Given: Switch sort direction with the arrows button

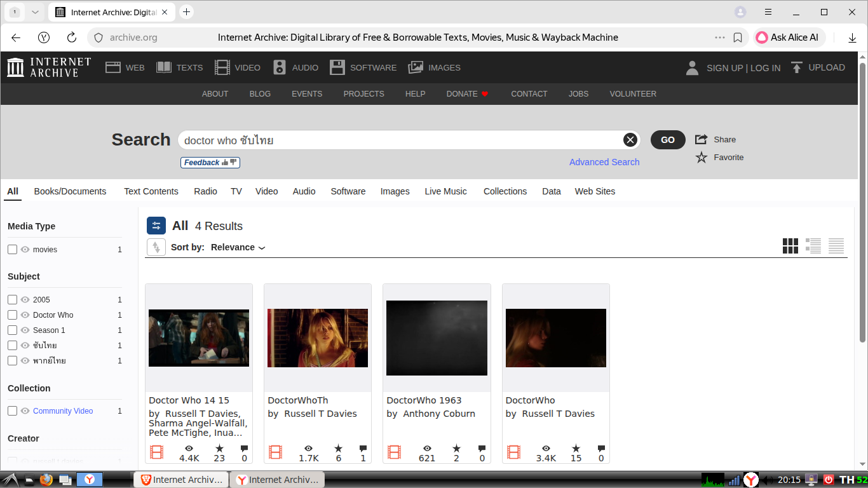Looking at the screenshot, I should (156, 247).
